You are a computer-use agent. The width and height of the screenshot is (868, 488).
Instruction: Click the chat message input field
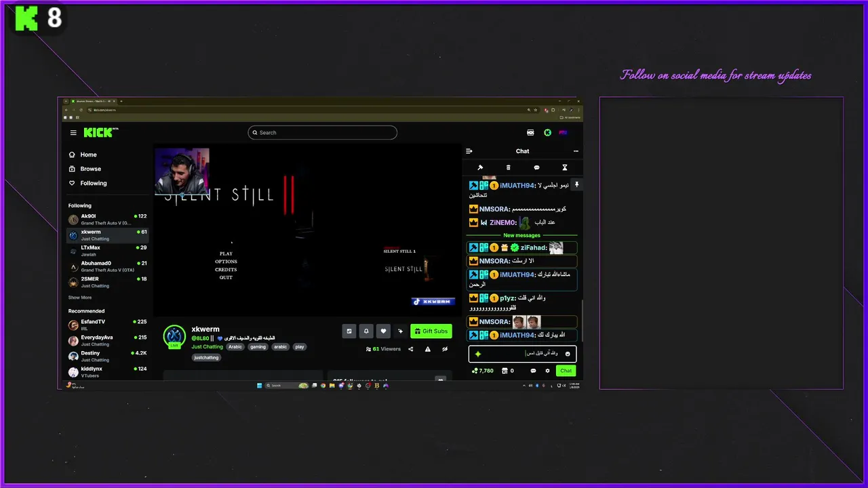pos(522,354)
